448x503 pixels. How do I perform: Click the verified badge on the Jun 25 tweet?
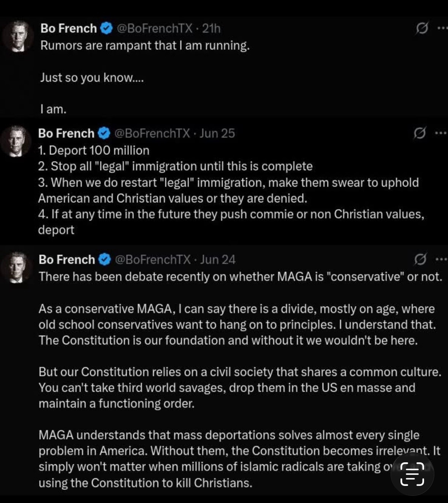pos(104,133)
